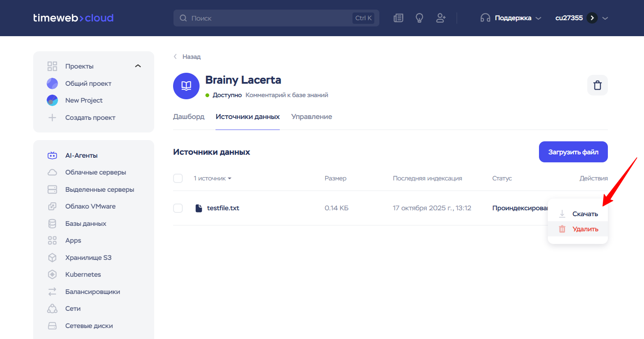Open AI-Агенты section in sidebar
This screenshot has height=339, width=644.
[x=81, y=156]
